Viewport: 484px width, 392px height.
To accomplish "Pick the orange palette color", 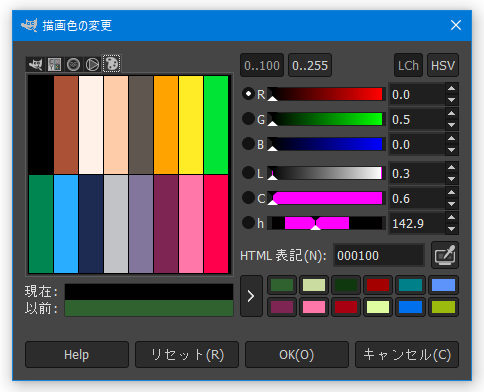I will pyautogui.click(x=166, y=125).
